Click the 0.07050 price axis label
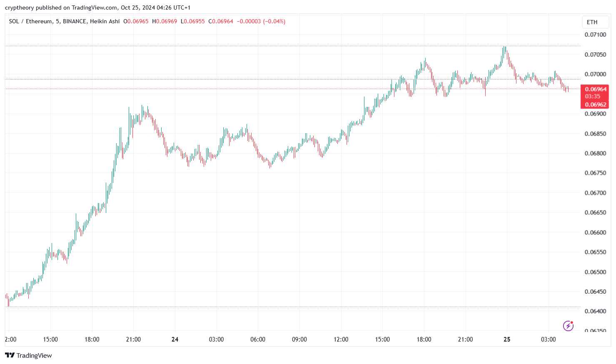616x364 pixels. [x=595, y=54]
